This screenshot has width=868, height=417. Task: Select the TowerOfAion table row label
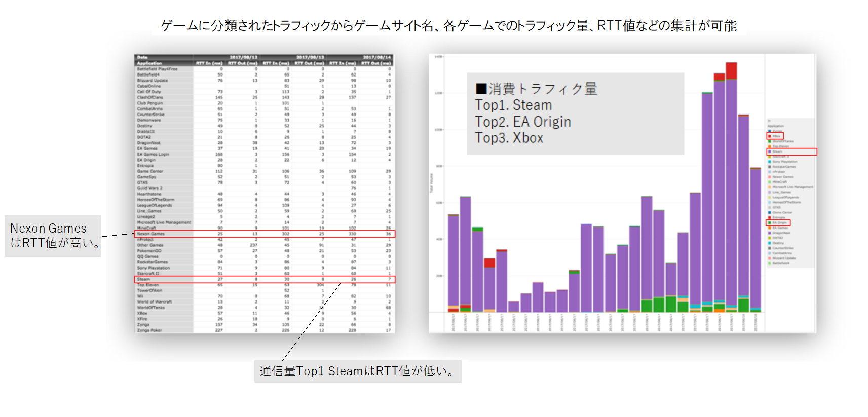(x=149, y=290)
